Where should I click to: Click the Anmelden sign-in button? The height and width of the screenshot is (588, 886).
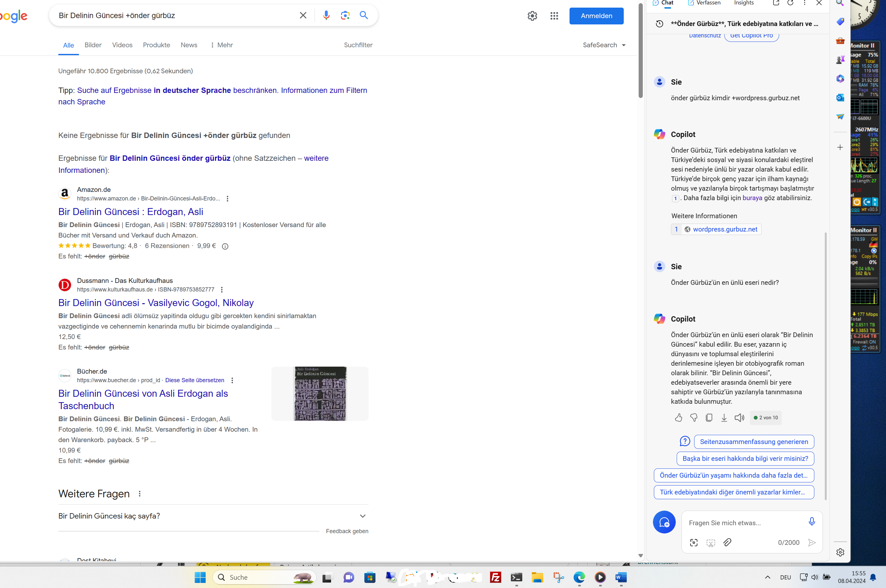(x=596, y=16)
